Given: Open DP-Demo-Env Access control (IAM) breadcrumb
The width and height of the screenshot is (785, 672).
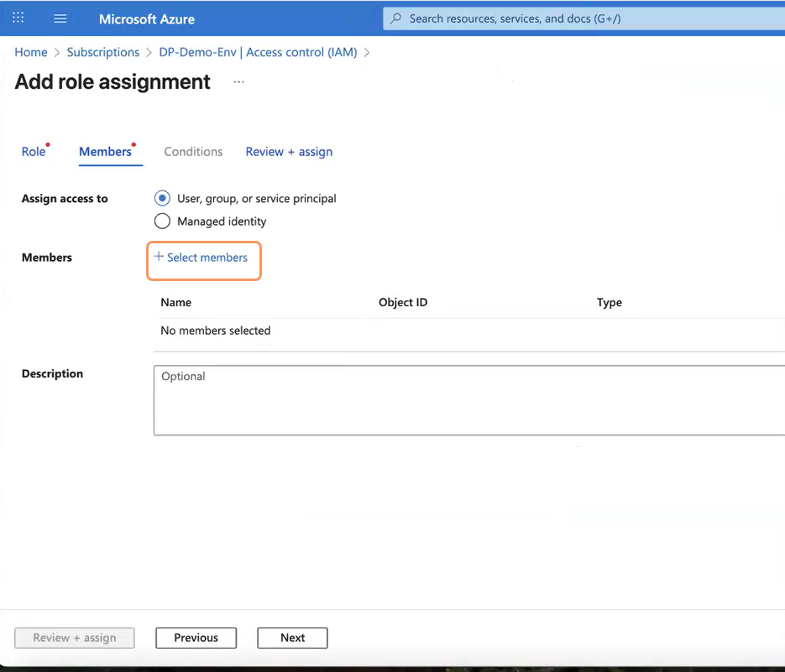Looking at the screenshot, I should pos(258,52).
